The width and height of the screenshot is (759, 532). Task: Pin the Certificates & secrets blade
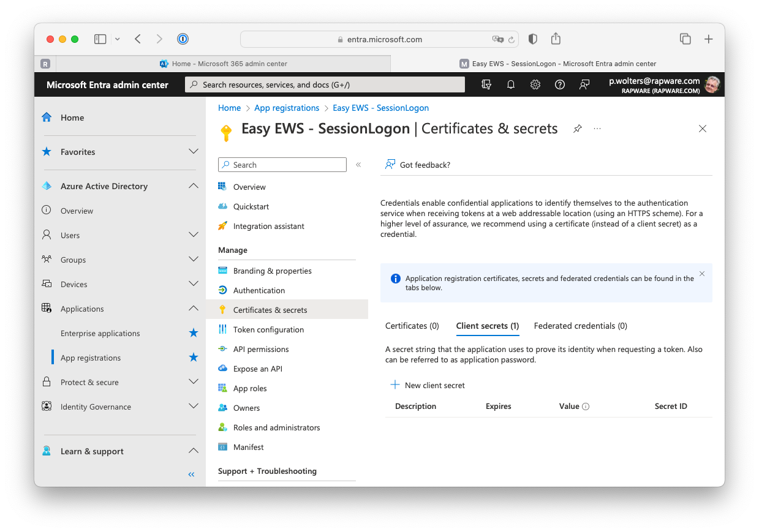pos(577,129)
